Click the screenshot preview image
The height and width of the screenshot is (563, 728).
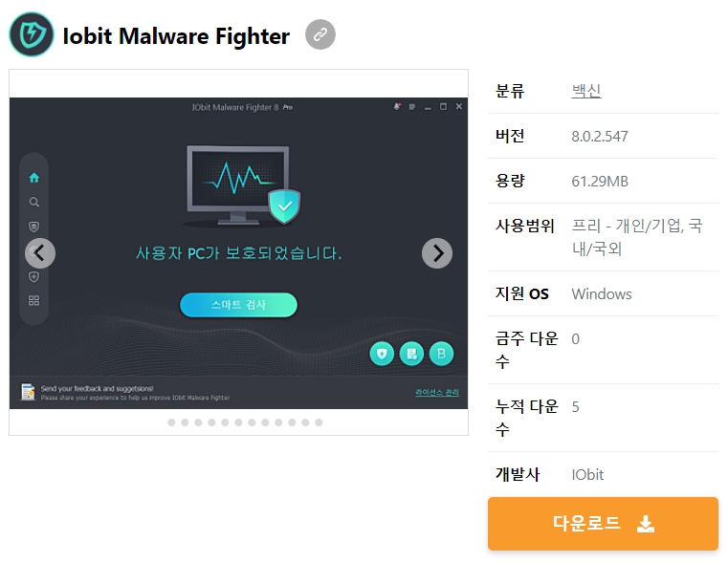coord(238,252)
